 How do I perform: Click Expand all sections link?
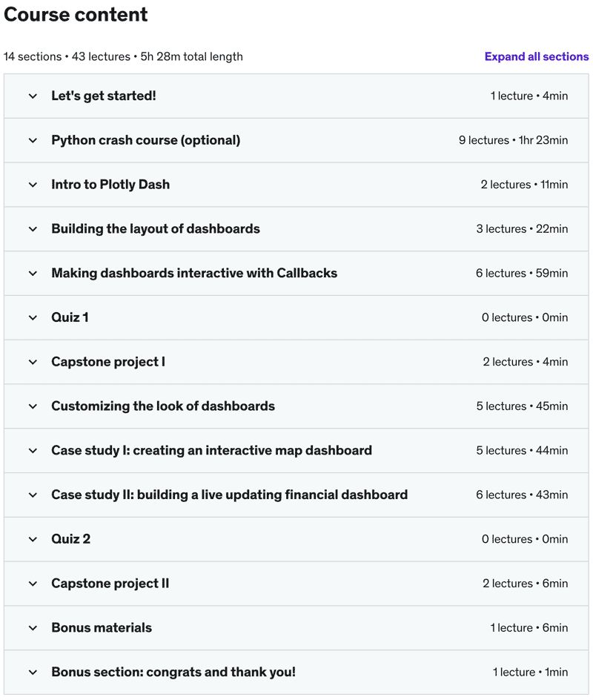click(537, 56)
